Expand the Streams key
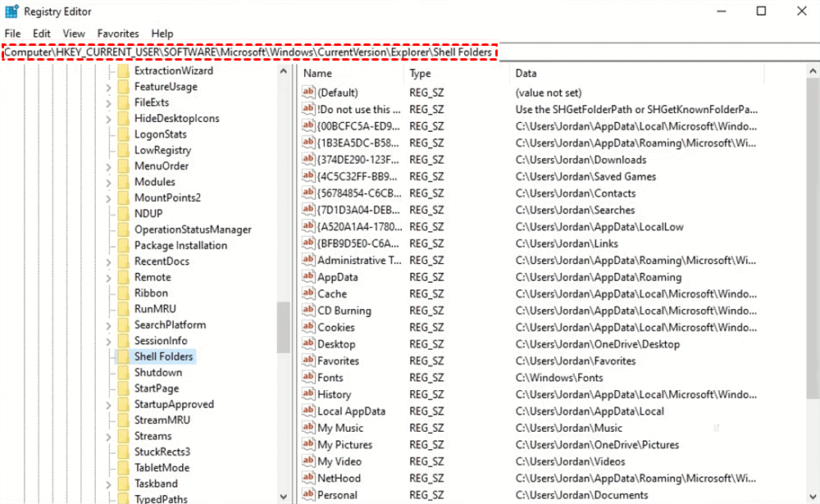This screenshot has height=504, width=820. click(x=108, y=437)
